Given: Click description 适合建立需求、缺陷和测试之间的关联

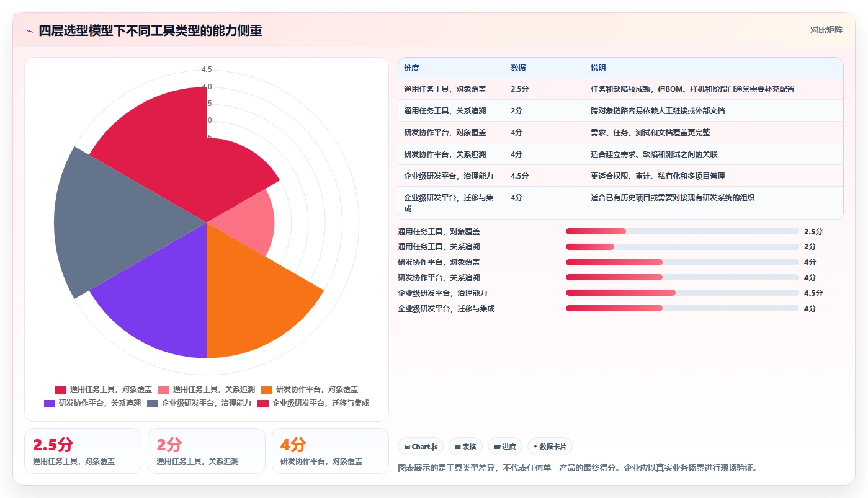Looking at the screenshot, I should pyautogui.click(x=654, y=154).
